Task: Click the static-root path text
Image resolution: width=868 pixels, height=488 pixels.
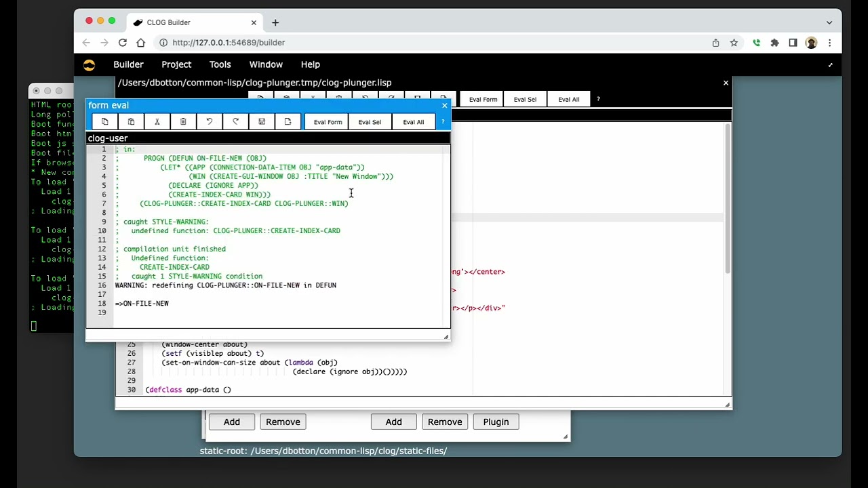Action: coord(323,451)
